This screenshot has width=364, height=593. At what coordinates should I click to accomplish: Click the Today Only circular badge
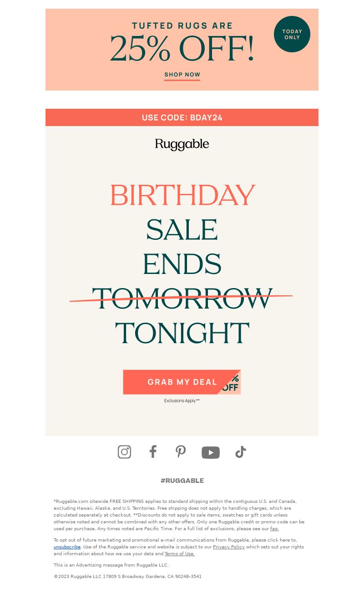click(x=292, y=34)
